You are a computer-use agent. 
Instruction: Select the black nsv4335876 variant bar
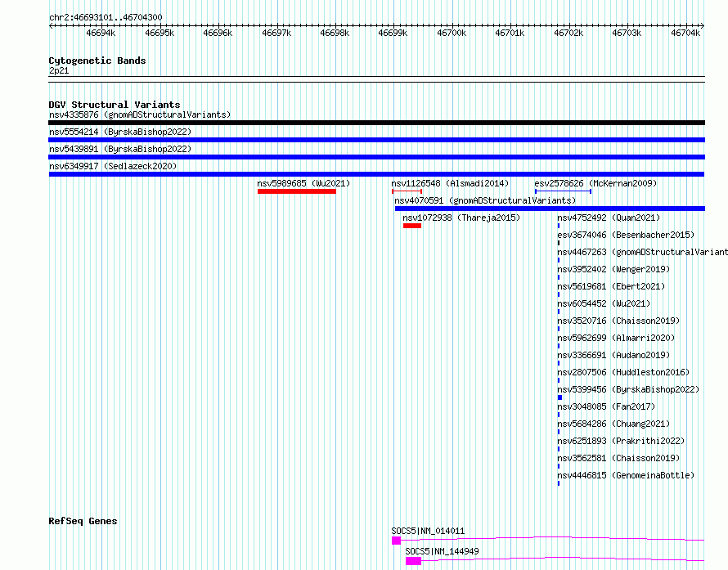[376, 123]
